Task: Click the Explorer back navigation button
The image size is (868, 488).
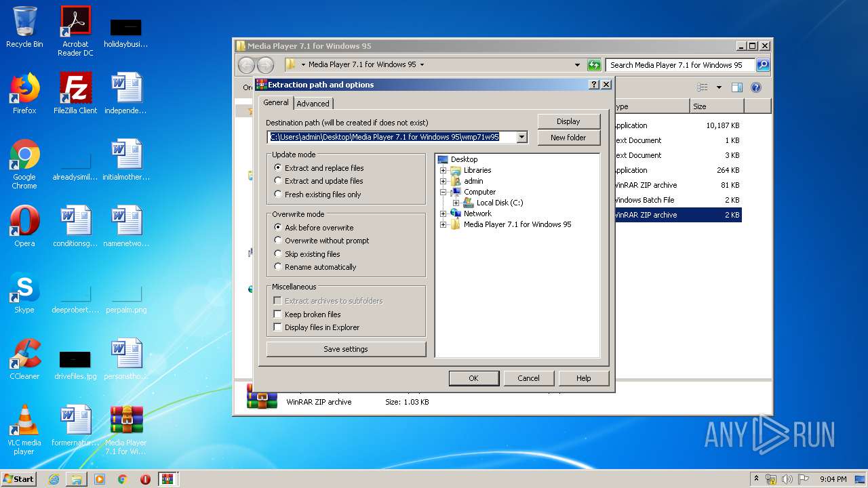Action: tap(246, 65)
